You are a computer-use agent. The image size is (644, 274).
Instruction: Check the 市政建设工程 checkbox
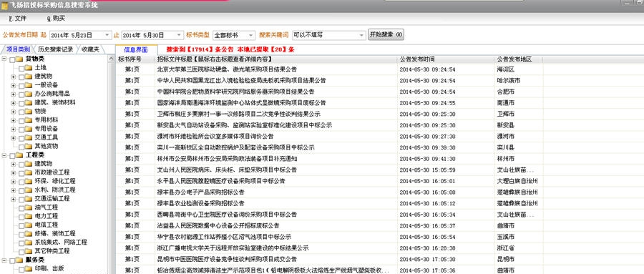click(x=21, y=173)
